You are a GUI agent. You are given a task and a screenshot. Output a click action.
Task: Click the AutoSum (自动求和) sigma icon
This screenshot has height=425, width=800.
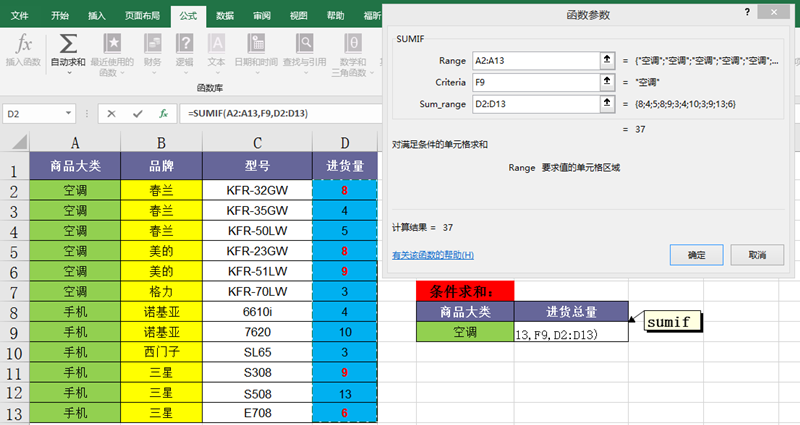click(x=68, y=44)
